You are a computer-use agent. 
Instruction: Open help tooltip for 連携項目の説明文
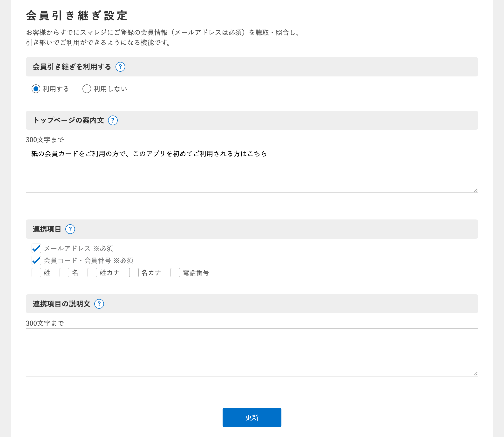99,304
